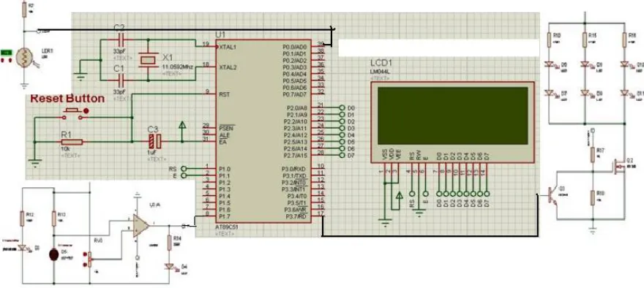Click the P3.1/TXD pin label
This screenshot has width=644, height=288.
tap(295, 175)
